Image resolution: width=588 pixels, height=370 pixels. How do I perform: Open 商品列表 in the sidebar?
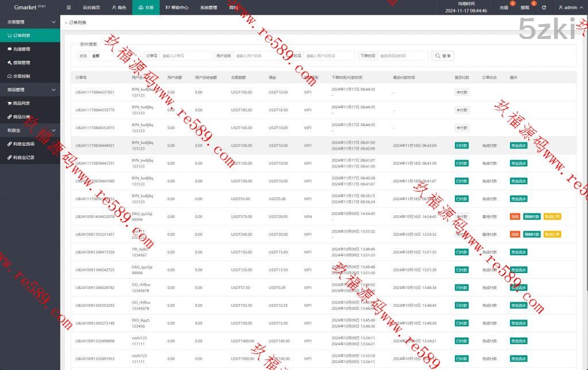click(21, 103)
